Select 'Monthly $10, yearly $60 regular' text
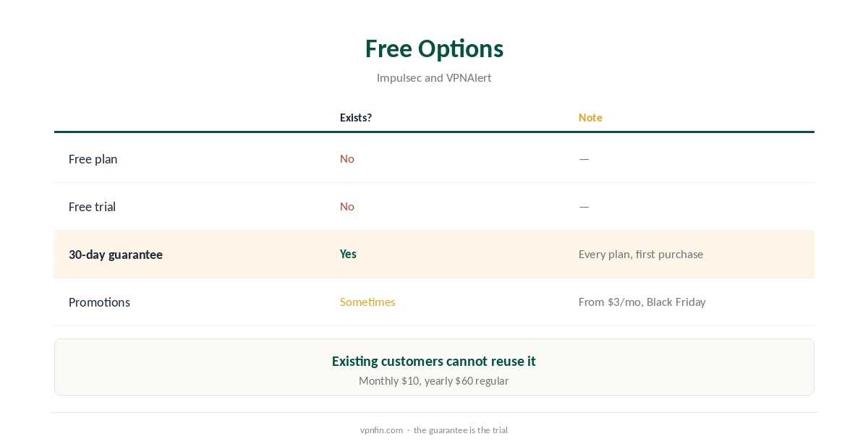This screenshot has height=444, width=868. tap(434, 381)
